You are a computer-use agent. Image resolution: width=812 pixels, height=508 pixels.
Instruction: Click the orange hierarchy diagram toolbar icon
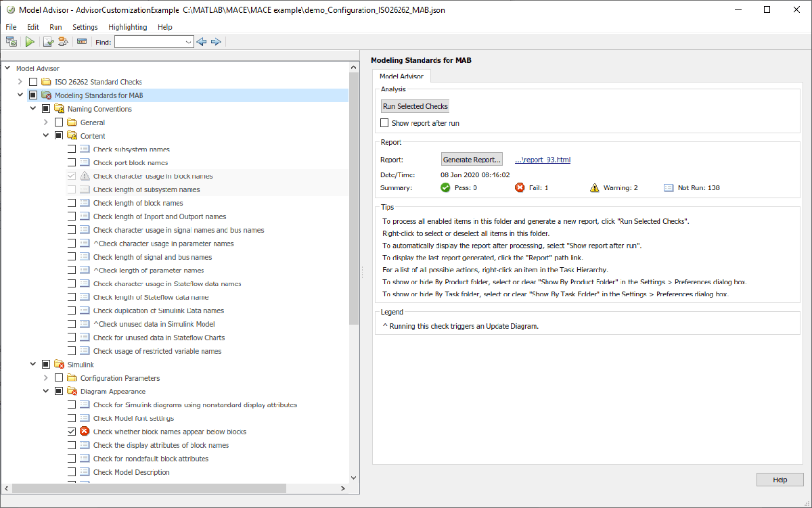(x=64, y=42)
